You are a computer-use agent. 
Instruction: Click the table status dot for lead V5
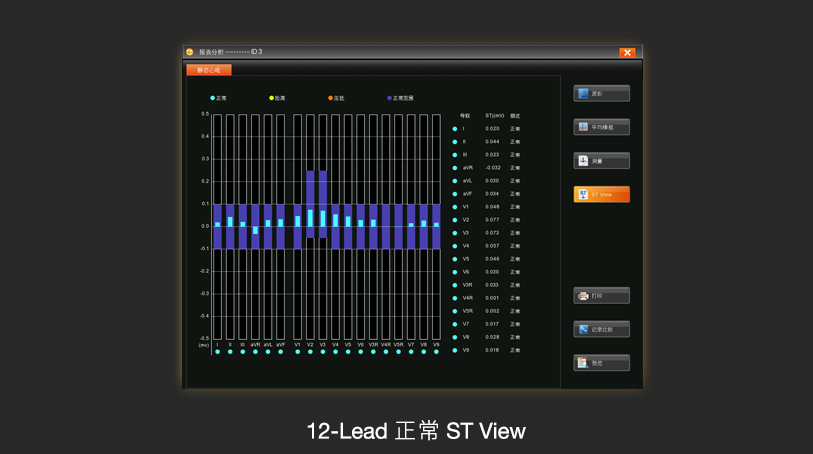455,259
